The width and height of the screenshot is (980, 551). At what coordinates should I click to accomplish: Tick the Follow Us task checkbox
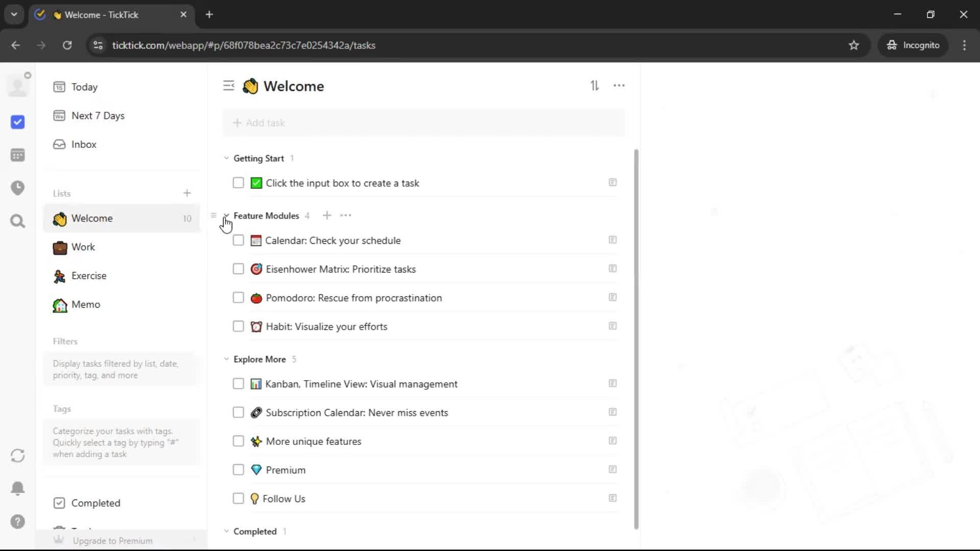point(238,498)
